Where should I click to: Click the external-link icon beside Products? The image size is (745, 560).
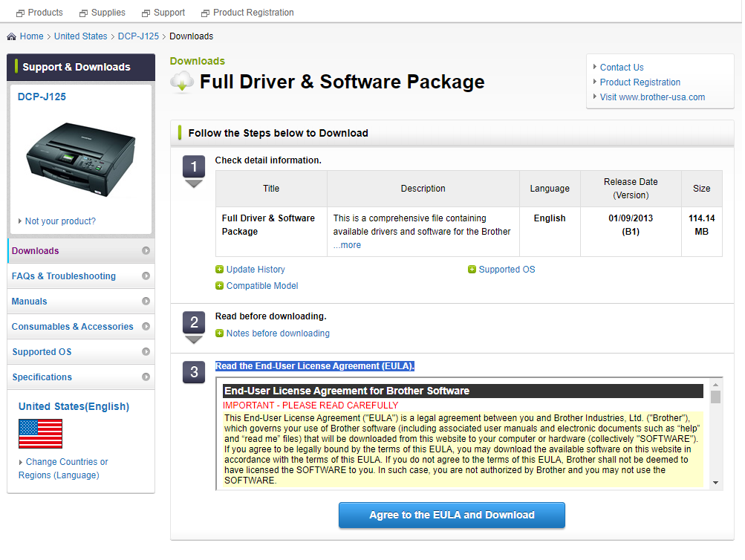[20, 13]
